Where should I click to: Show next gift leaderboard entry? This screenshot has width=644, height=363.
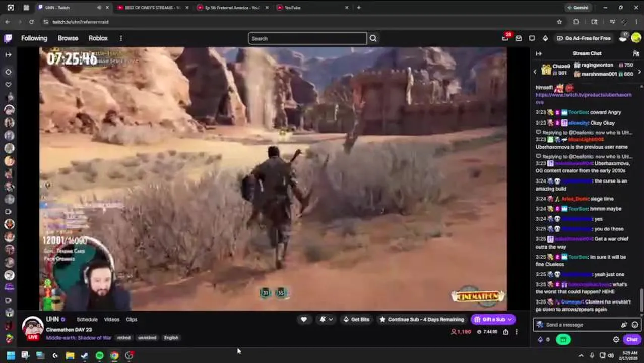[x=639, y=72]
